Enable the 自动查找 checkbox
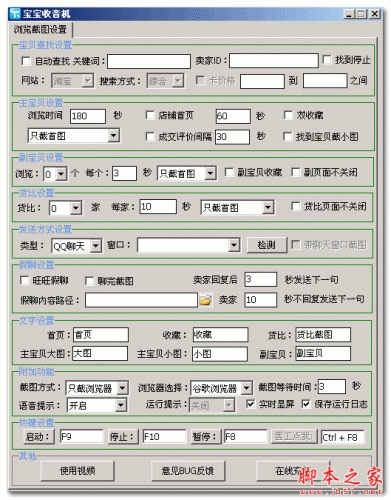The image size is (391, 500). click(x=26, y=61)
